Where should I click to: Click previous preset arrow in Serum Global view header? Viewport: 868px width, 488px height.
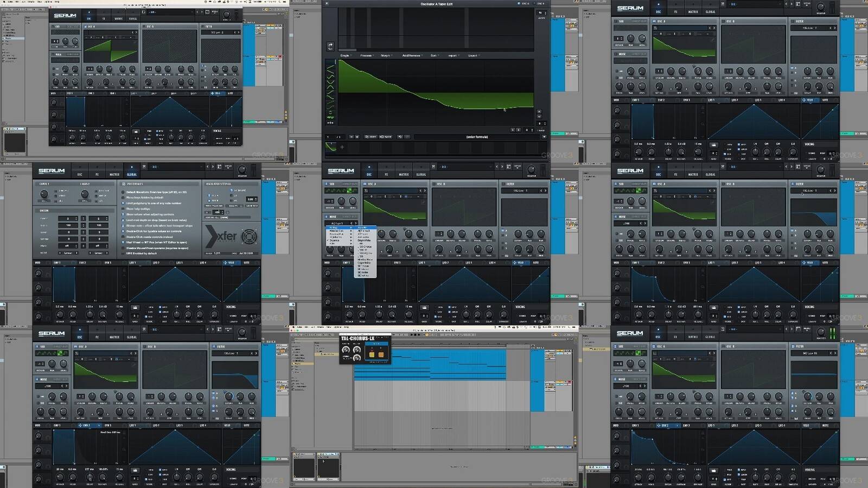208,167
